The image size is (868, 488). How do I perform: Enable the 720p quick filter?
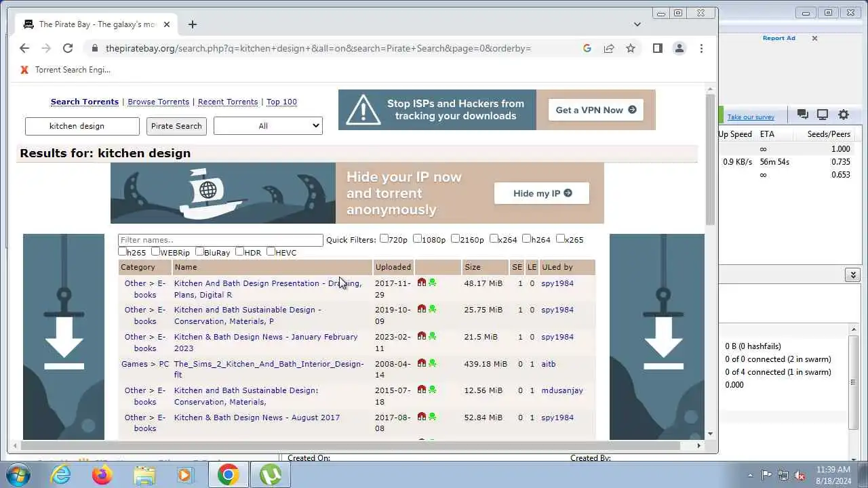pyautogui.click(x=384, y=239)
